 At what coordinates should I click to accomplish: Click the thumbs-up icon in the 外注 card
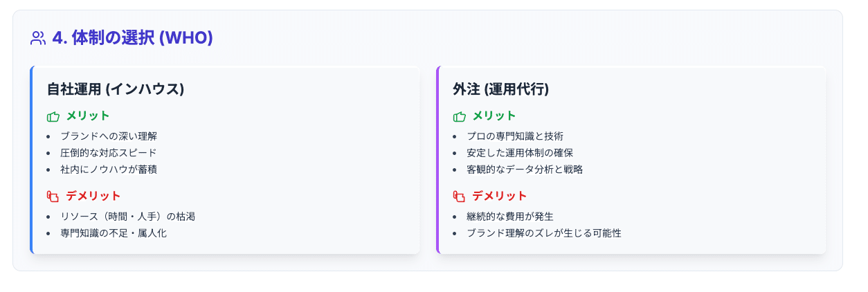coord(460,116)
